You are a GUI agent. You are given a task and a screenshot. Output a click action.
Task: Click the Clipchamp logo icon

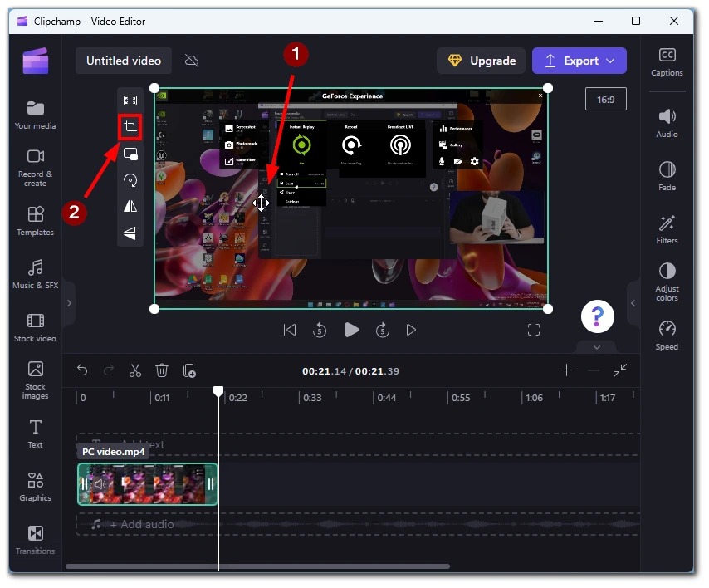tap(35, 61)
